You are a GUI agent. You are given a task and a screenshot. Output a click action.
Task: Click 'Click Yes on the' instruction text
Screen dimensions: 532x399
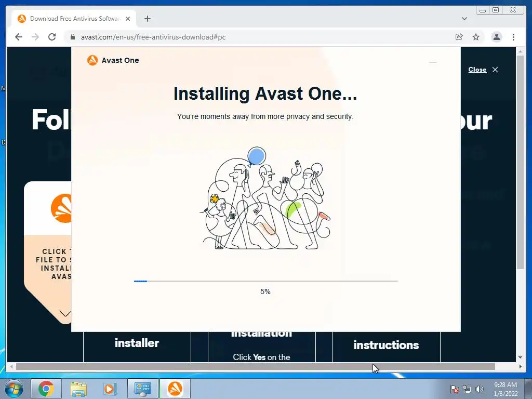pyautogui.click(x=261, y=357)
